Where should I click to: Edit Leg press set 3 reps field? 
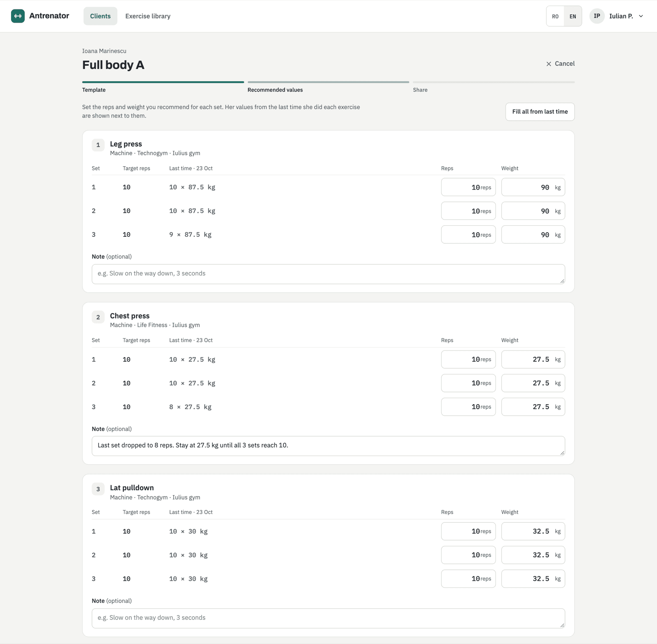[468, 235]
